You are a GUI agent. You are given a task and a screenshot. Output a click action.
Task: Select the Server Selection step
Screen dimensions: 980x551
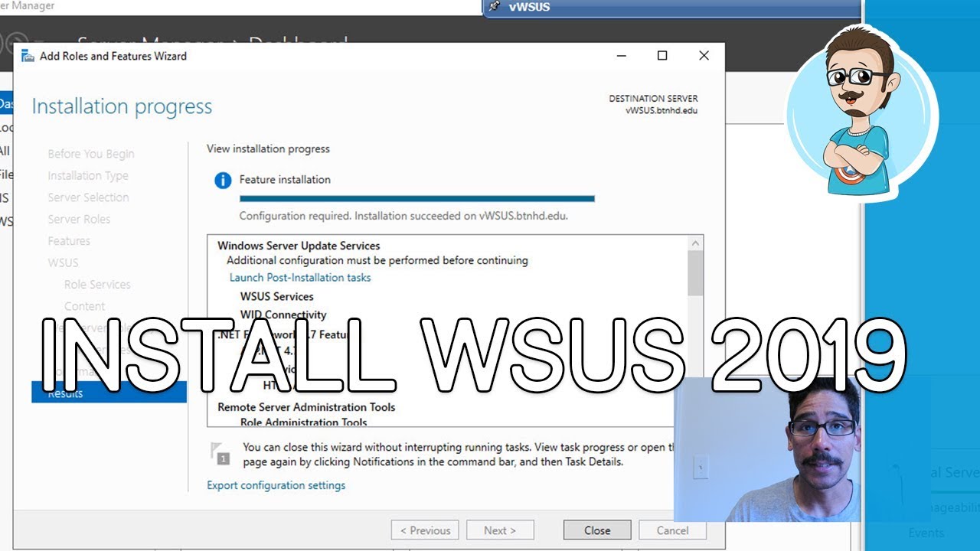point(88,197)
